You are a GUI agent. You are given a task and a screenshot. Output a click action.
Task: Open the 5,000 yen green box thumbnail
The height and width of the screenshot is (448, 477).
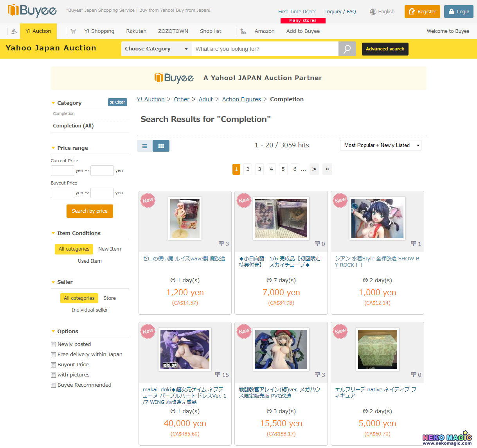click(378, 349)
